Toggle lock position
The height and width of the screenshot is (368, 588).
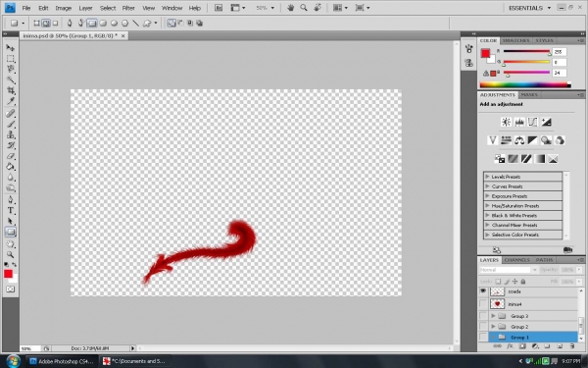coord(514,282)
